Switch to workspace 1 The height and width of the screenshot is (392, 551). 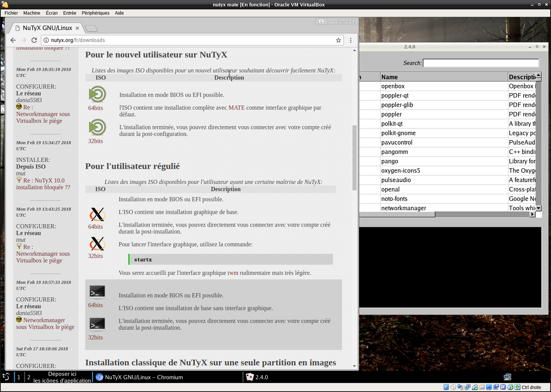[x=19, y=377]
